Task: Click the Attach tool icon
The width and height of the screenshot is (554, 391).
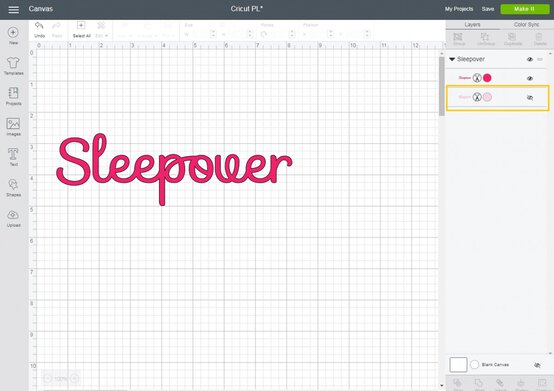Action: pos(500,384)
